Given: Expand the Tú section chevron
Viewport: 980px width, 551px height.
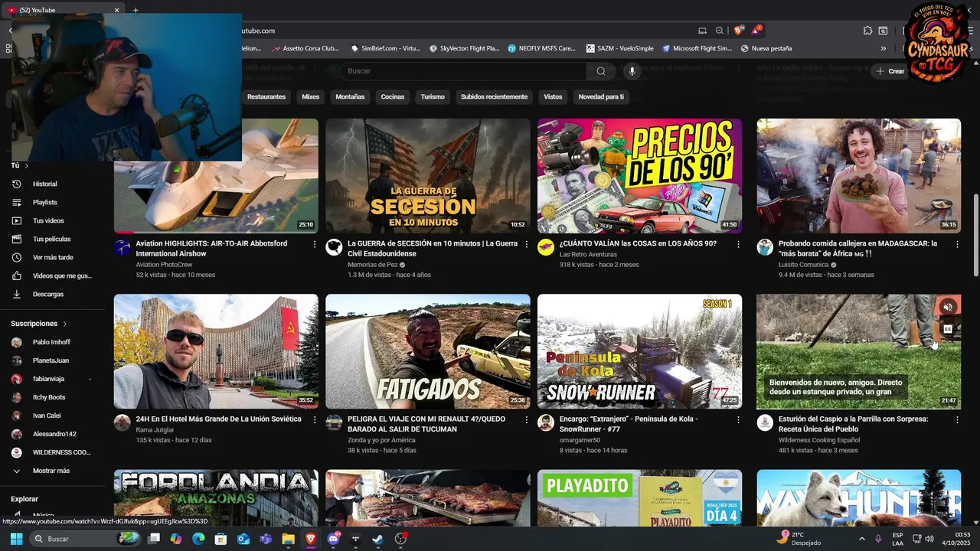Looking at the screenshot, I should pos(26,165).
